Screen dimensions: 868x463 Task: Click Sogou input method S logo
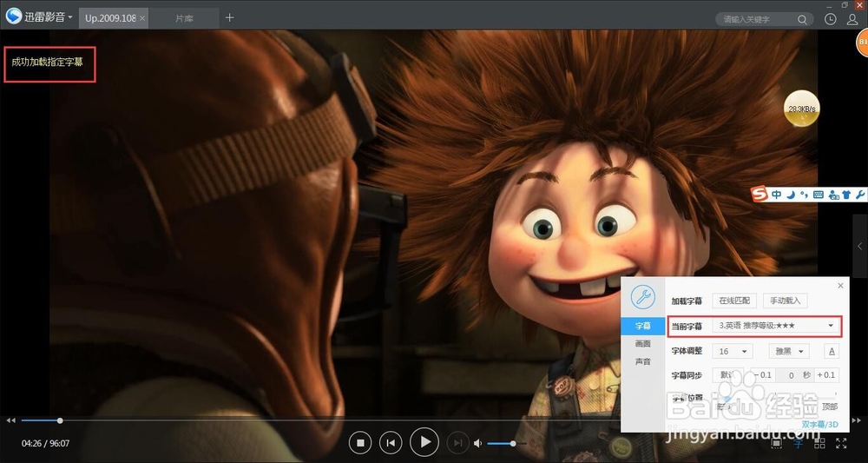click(x=759, y=194)
